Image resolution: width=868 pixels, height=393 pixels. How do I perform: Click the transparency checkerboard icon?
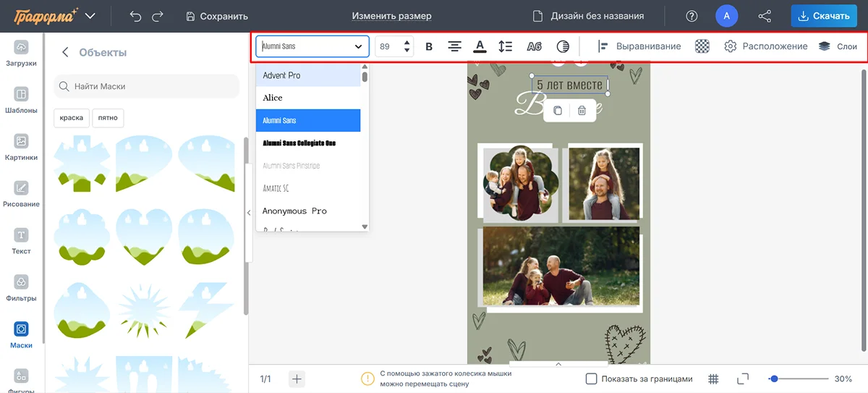(702, 47)
